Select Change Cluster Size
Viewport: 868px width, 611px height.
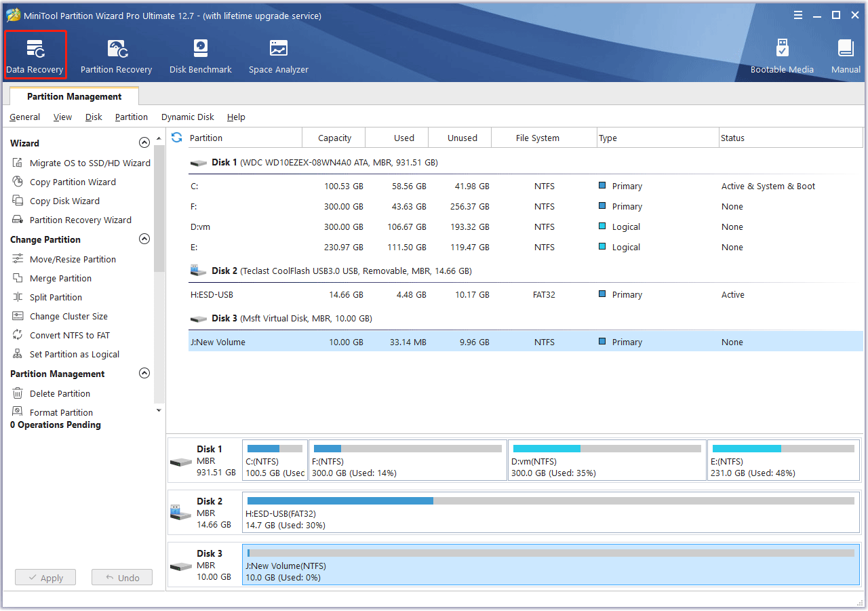(x=60, y=316)
